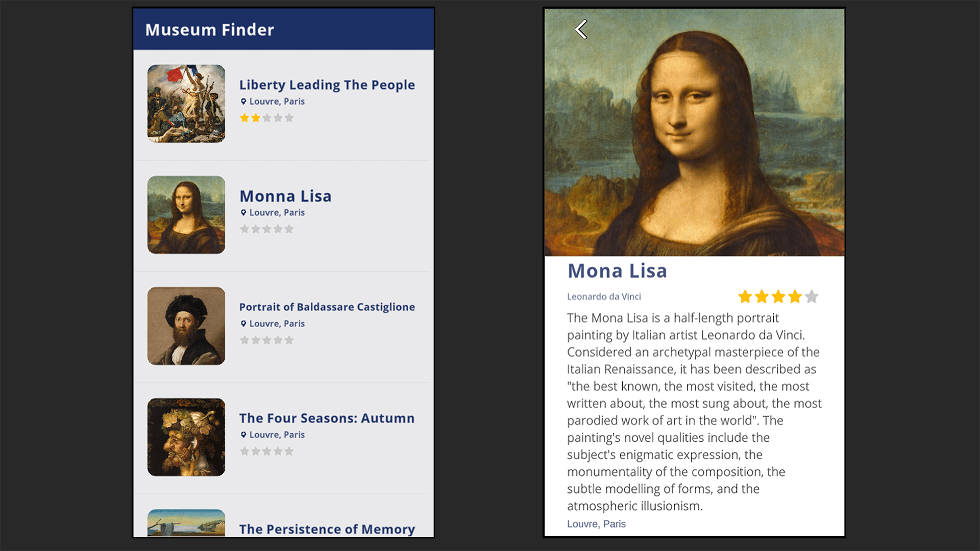Open The Four Seasons: Autumn thumbnail
Image resolution: width=980 pixels, height=551 pixels.
pos(186,437)
